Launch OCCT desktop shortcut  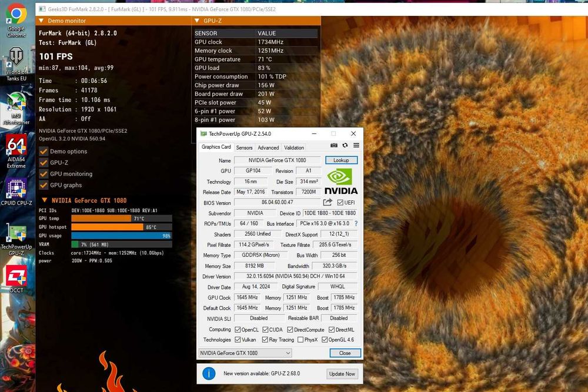point(16,279)
